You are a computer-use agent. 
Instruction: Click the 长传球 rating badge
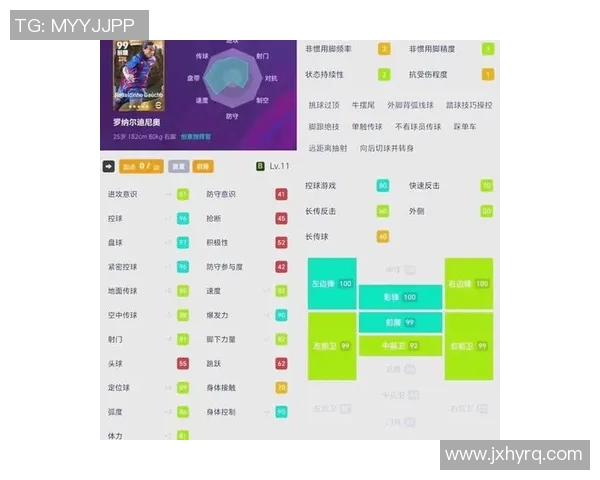click(x=383, y=237)
